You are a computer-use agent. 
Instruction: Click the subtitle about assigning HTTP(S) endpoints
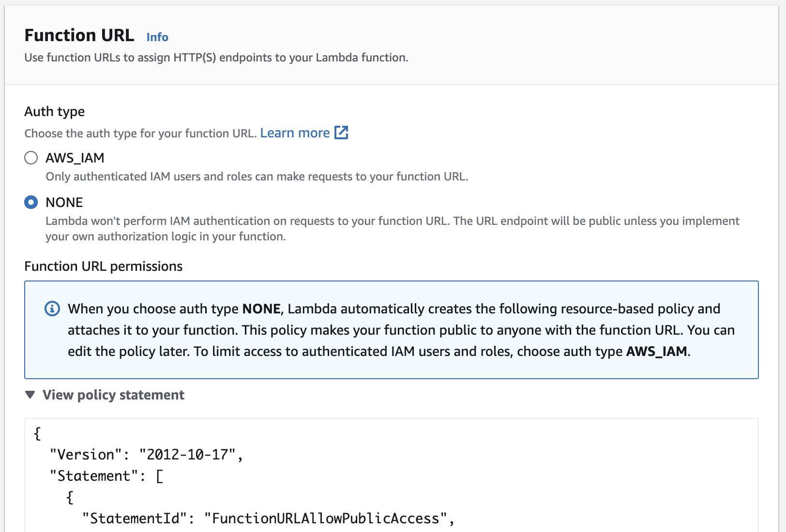pyautogui.click(x=216, y=58)
